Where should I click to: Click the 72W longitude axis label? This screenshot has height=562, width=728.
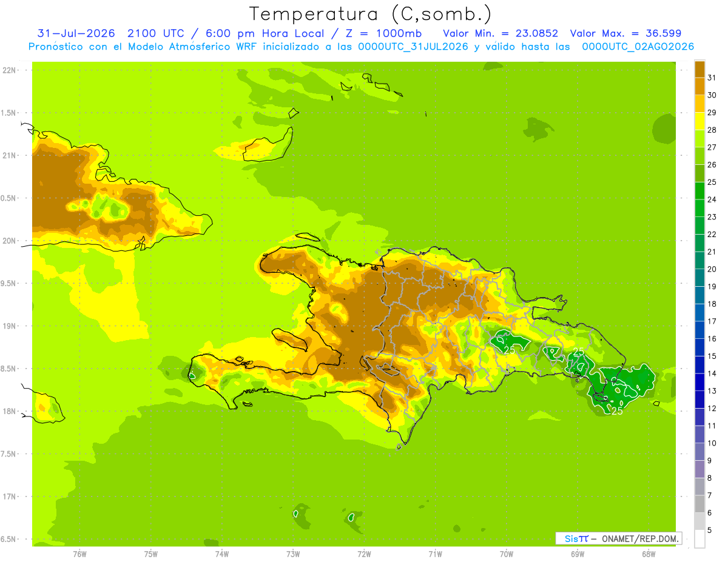364,554
